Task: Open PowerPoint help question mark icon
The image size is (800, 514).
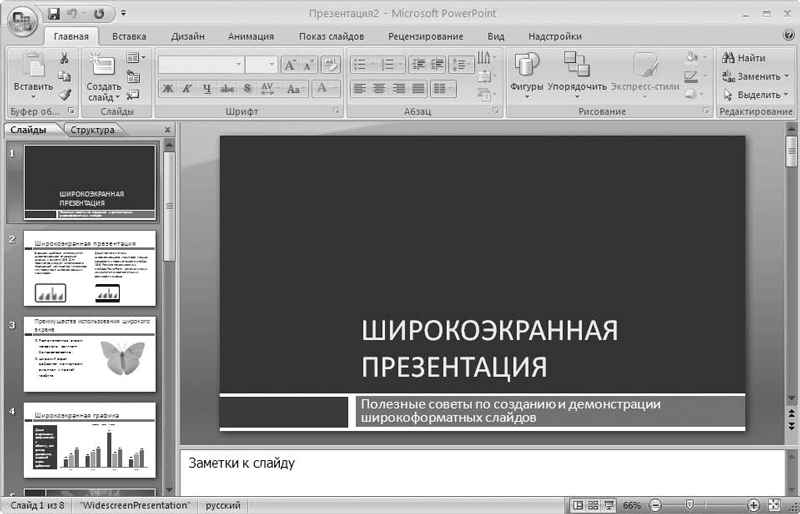Action: click(789, 36)
